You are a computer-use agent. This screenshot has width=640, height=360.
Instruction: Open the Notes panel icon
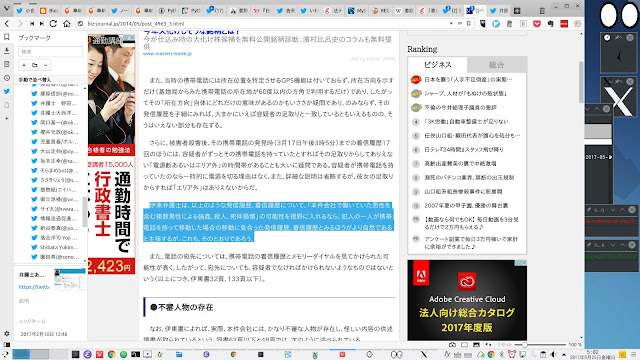click(x=7, y=64)
